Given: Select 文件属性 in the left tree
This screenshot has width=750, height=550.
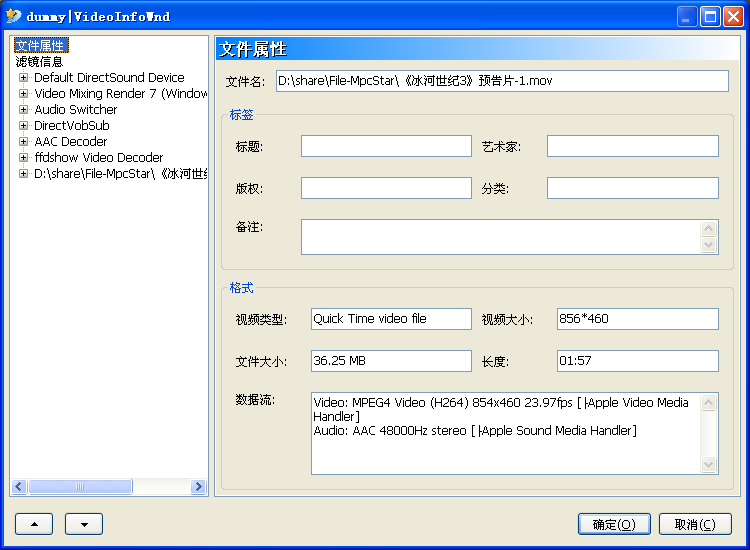Looking at the screenshot, I should pyautogui.click(x=40, y=46).
